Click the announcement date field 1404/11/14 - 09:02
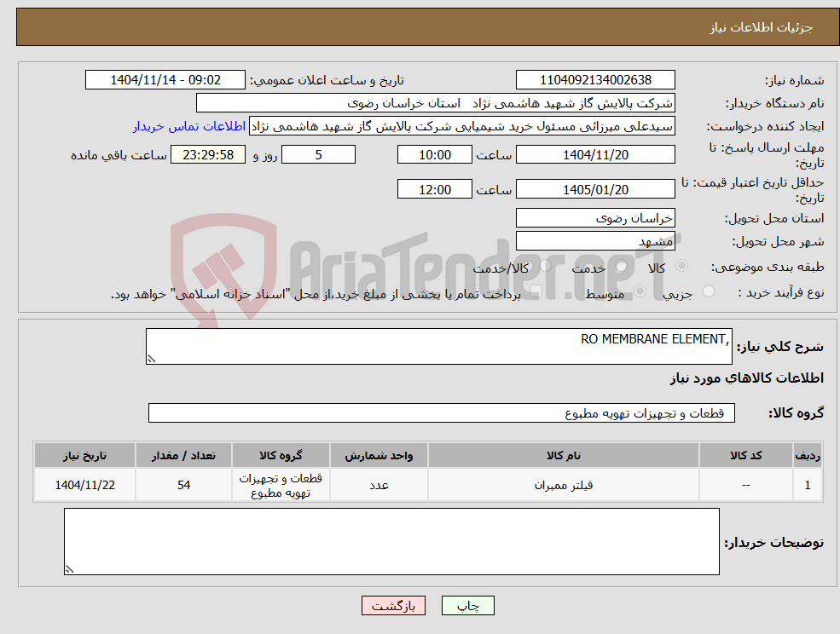The image size is (840, 634). [165, 80]
